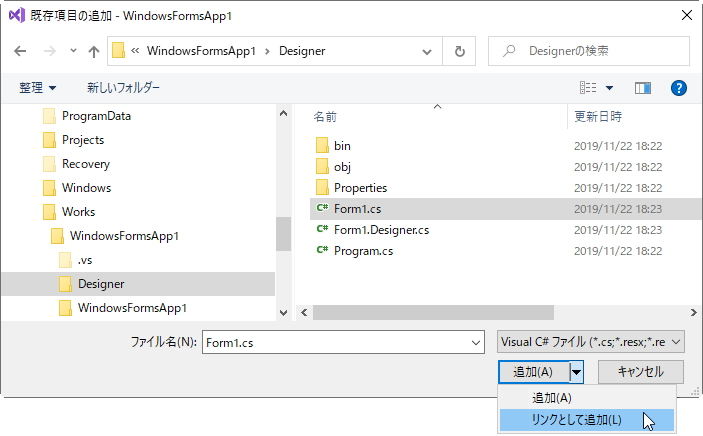The width and height of the screenshot is (703, 436).
Task: Click 新しいフォルダー button
Action: point(123,87)
